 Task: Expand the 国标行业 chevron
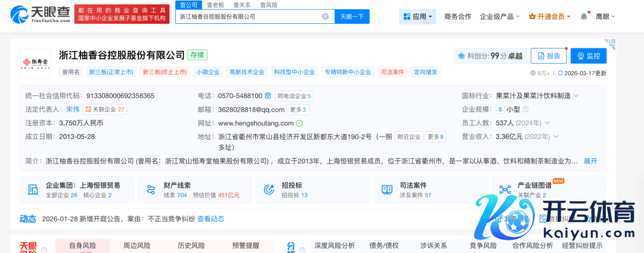(x=576, y=95)
